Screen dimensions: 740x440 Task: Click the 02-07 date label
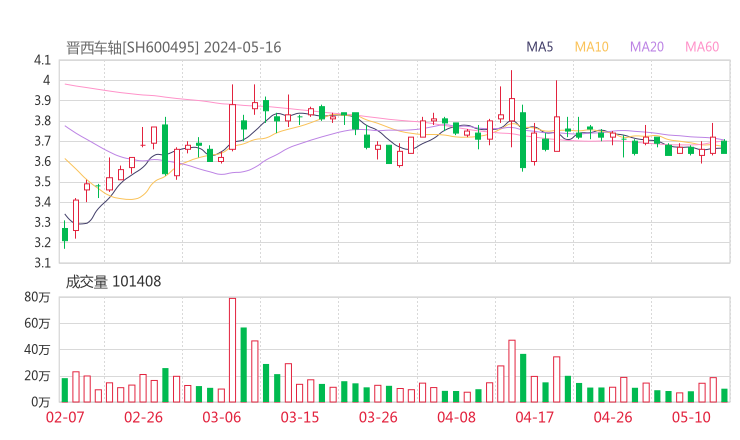[65, 417]
